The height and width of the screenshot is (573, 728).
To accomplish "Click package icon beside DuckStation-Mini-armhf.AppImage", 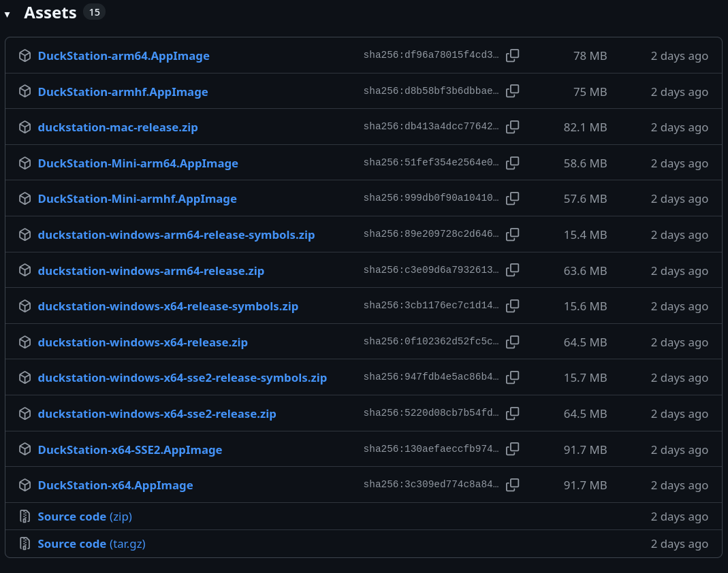I will point(25,198).
